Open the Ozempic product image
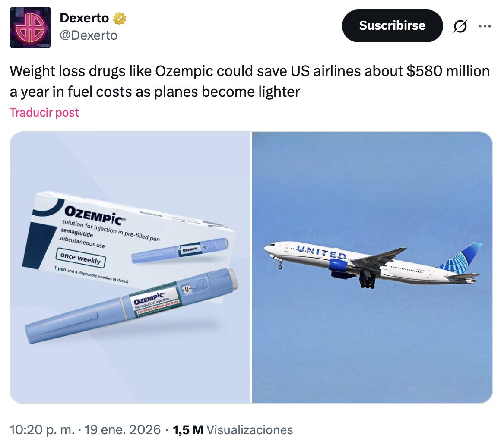Viewport: 501px width, 448px height. click(130, 268)
